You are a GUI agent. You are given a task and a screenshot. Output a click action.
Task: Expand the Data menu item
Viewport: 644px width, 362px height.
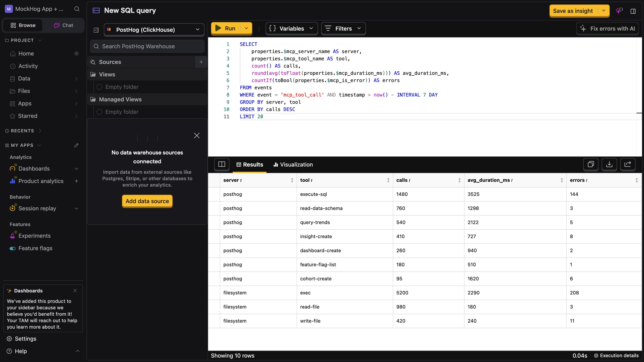point(76,79)
